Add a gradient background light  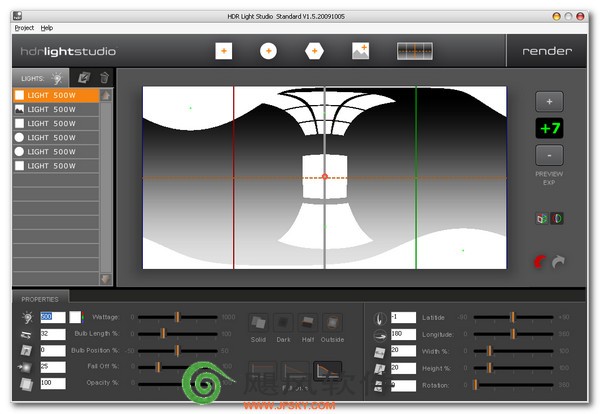415,51
